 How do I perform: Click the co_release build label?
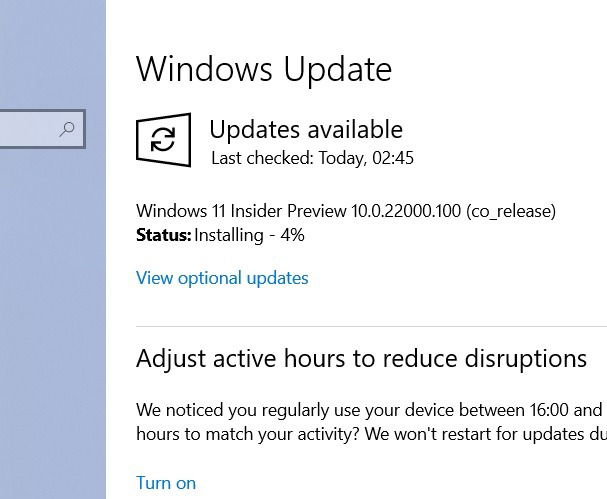pos(511,211)
